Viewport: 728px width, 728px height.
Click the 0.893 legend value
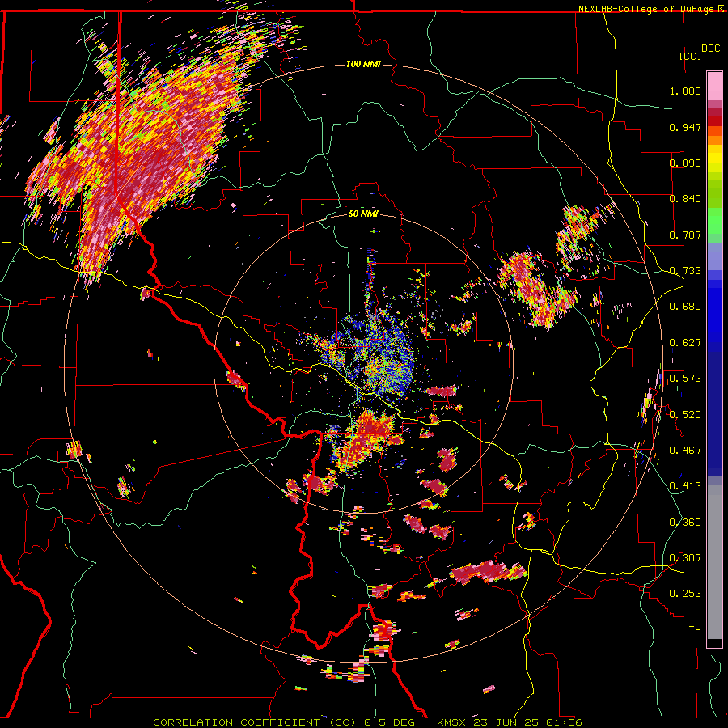tap(685, 163)
